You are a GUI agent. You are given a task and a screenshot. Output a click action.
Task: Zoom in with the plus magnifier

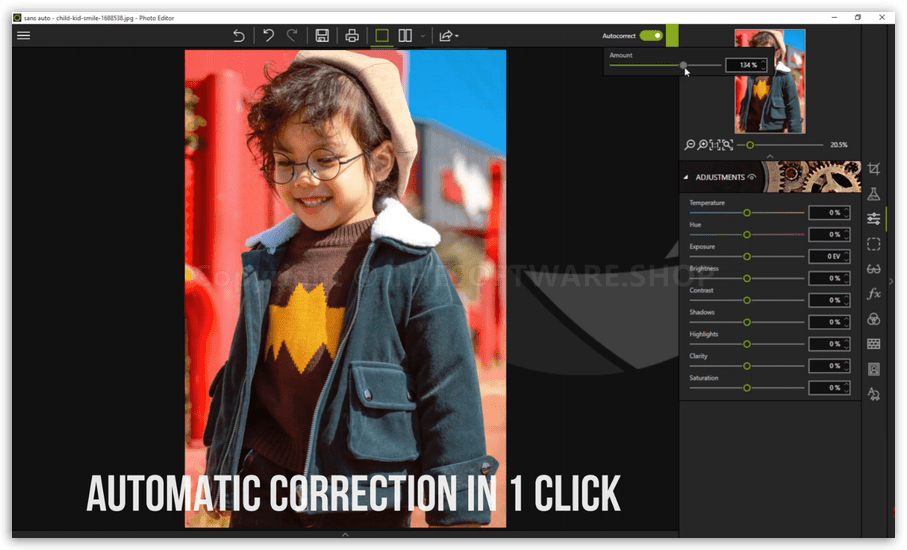click(702, 145)
